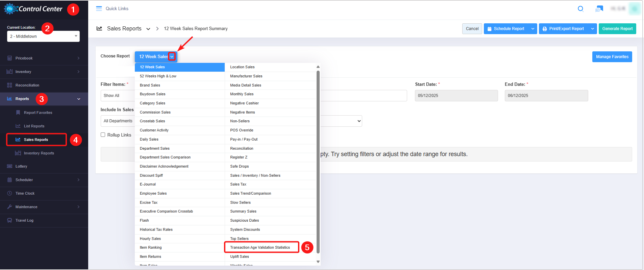
Task: Open the chat messages icon in header
Action: click(x=599, y=9)
